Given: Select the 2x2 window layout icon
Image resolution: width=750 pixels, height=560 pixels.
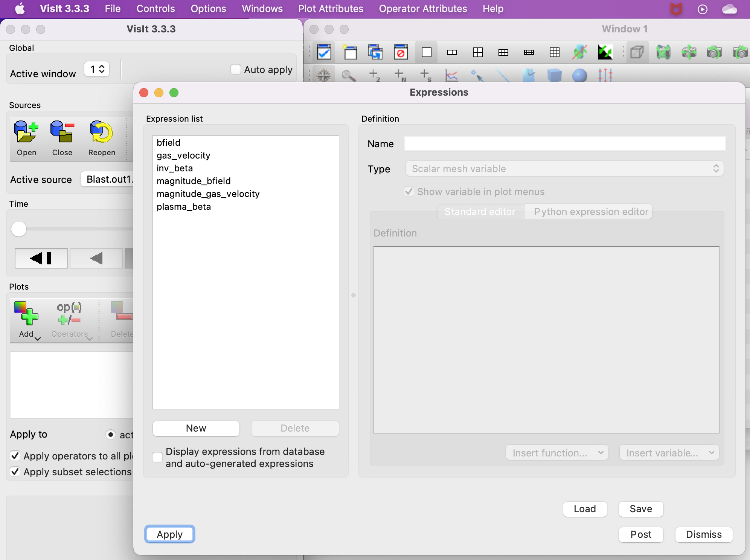Looking at the screenshot, I should pos(478,52).
